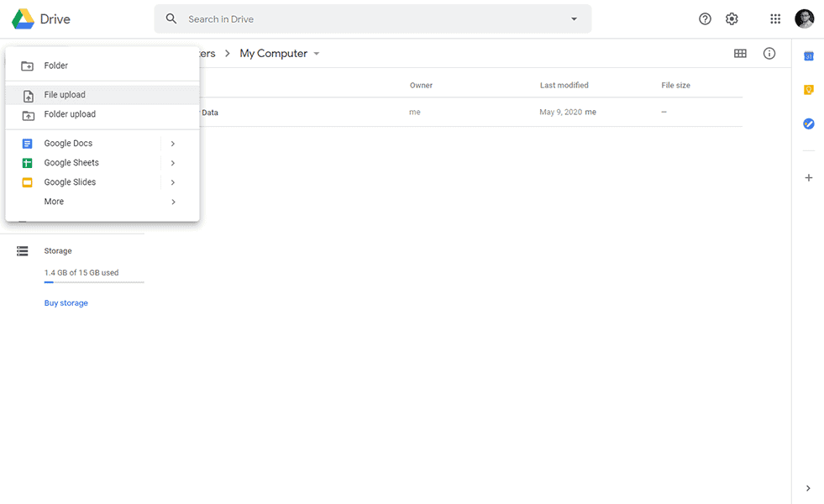Click the new Folder icon
Screen dimensions: 824x504
coord(28,66)
